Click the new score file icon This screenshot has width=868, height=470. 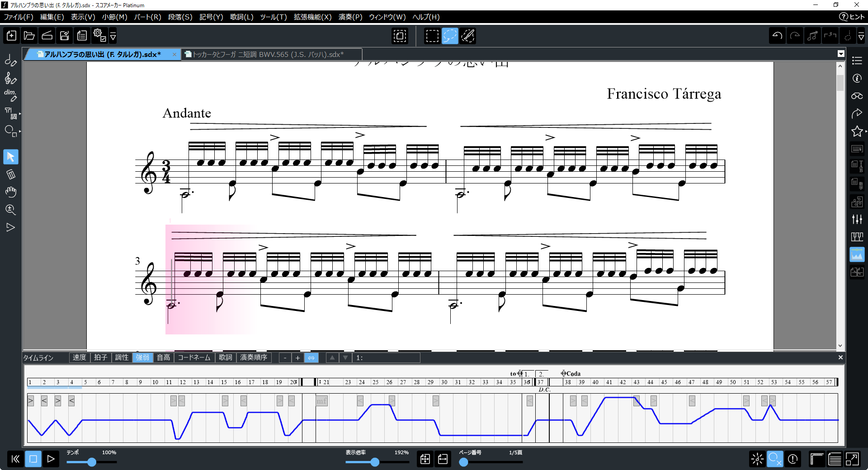point(11,36)
